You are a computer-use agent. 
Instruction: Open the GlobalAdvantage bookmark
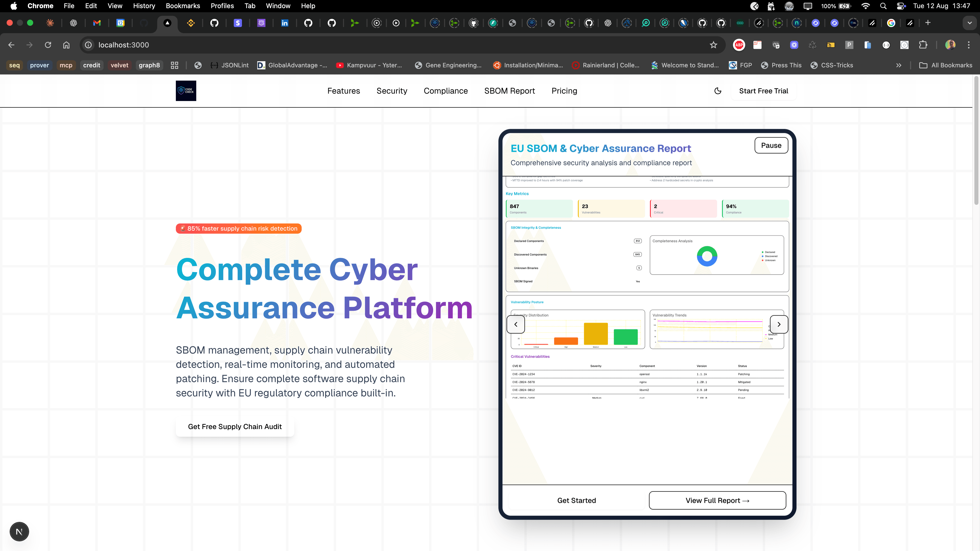tap(292, 65)
